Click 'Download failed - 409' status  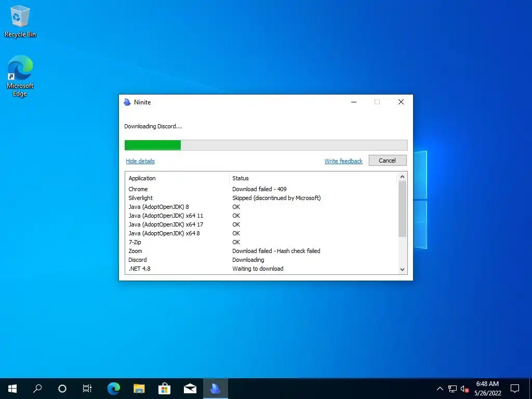(259, 189)
